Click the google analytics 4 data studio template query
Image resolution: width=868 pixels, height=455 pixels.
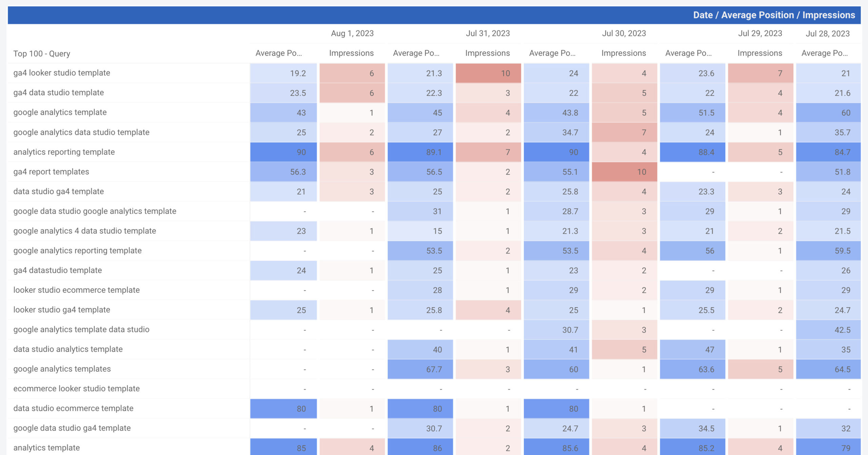coord(85,231)
